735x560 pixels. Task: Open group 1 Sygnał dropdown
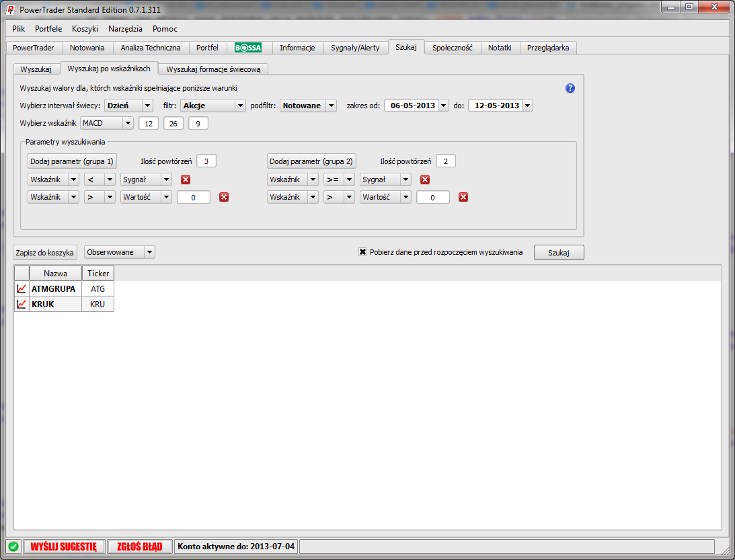coord(146,179)
